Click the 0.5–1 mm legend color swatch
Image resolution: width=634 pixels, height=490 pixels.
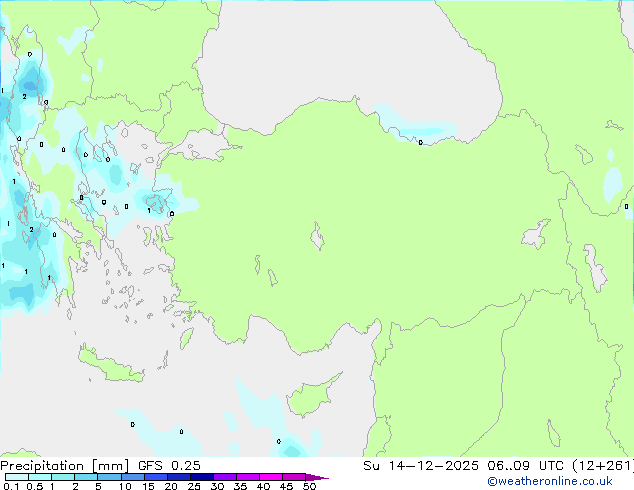click(x=40, y=477)
